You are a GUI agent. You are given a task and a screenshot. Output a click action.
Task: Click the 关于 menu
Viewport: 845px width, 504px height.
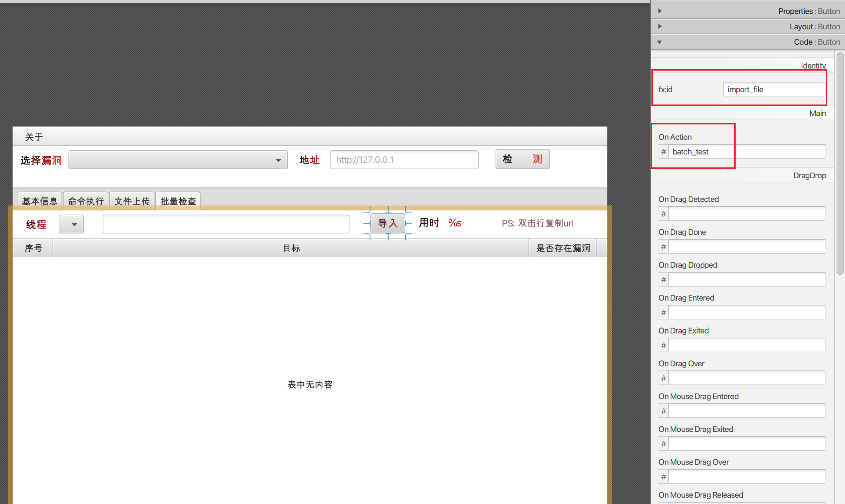coord(34,137)
